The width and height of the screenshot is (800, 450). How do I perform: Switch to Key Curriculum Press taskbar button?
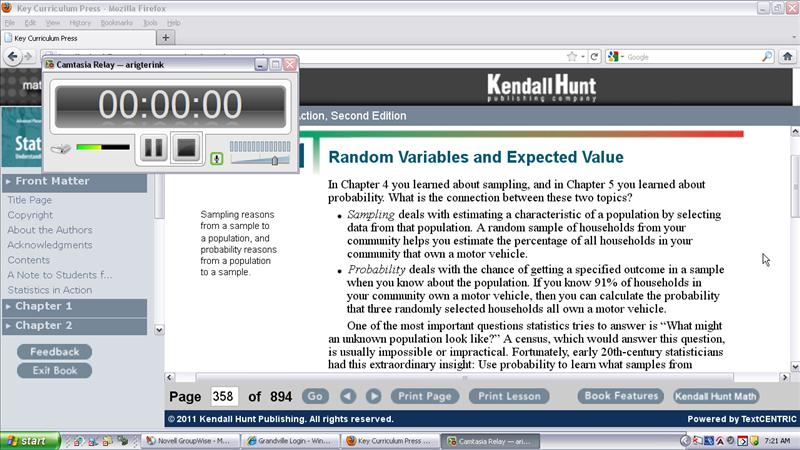(x=390, y=441)
